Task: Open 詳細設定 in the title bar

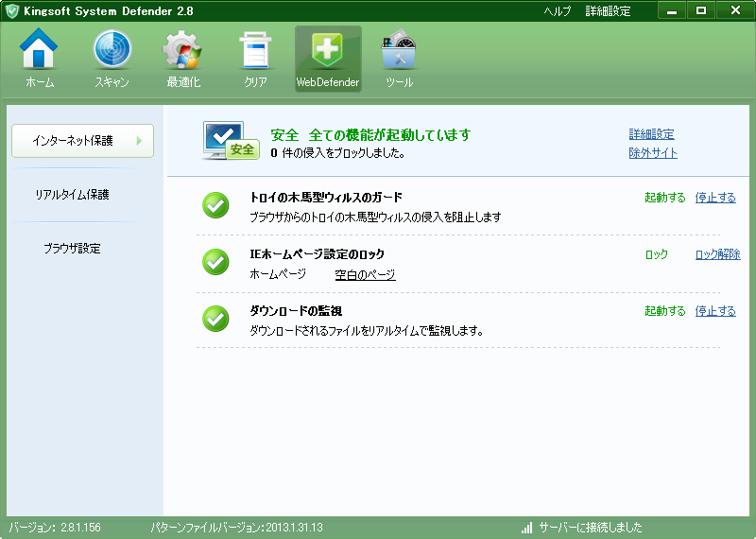Action: click(x=608, y=11)
